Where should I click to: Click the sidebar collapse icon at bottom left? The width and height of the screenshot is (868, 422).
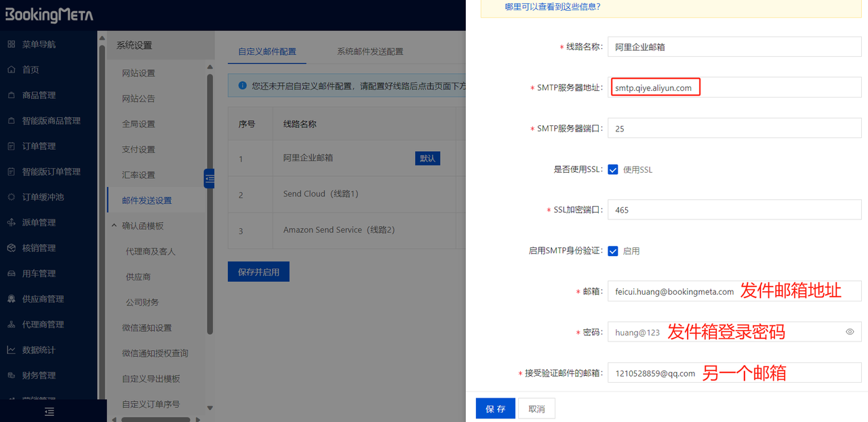pos(49,411)
